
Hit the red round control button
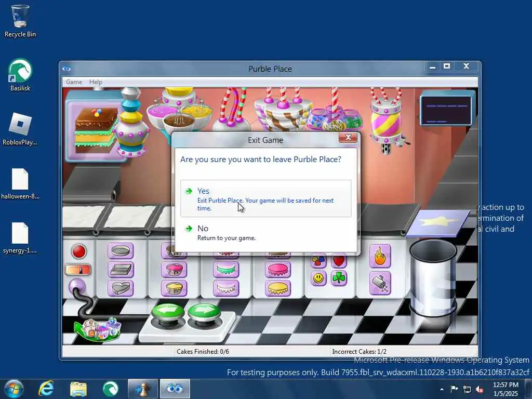[x=79, y=251]
